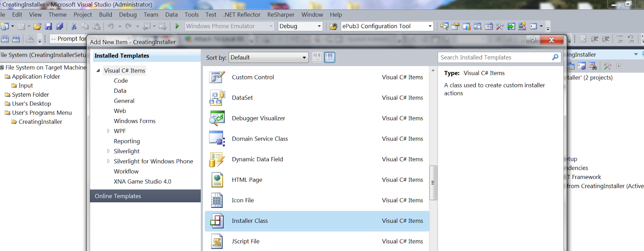This screenshot has width=644, height=251.
Task: Select the HTML Page template
Action: (247, 180)
